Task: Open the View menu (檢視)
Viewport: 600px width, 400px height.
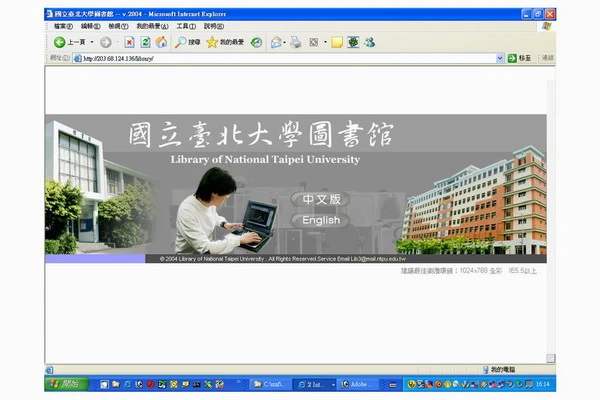Action: pos(118,26)
